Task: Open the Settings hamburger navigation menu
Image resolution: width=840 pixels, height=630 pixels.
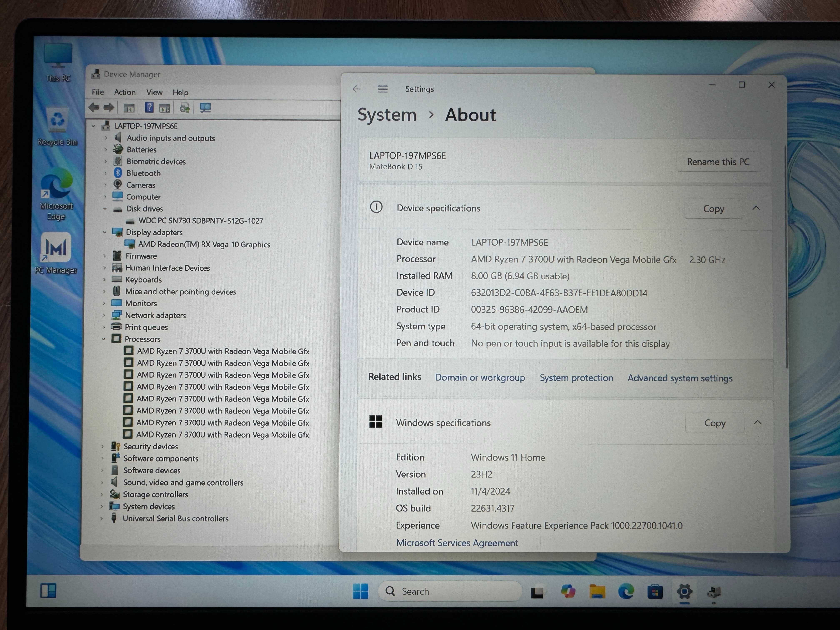Action: click(383, 89)
